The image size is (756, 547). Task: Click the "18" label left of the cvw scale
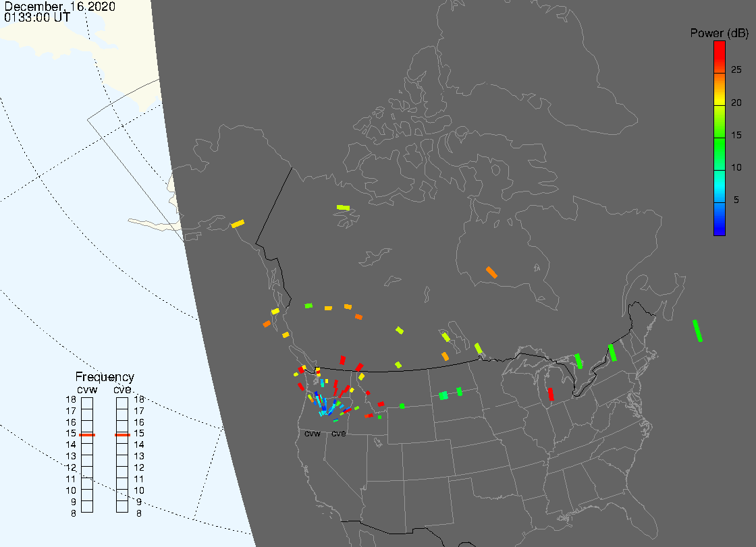71,399
